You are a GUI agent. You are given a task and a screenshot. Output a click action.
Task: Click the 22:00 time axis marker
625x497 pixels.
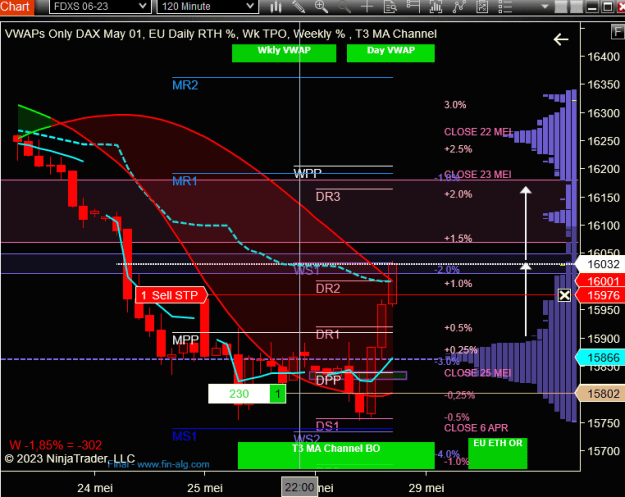[x=299, y=487]
